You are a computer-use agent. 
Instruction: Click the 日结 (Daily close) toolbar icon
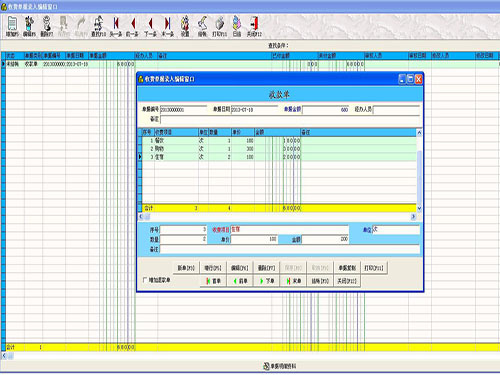tap(237, 26)
